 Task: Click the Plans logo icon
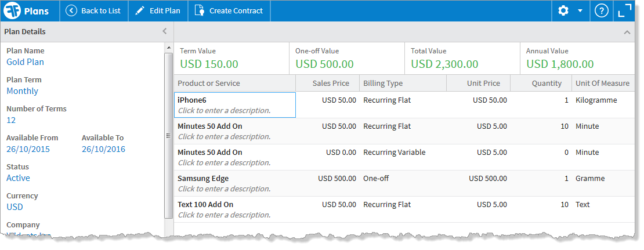click(13, 10)
